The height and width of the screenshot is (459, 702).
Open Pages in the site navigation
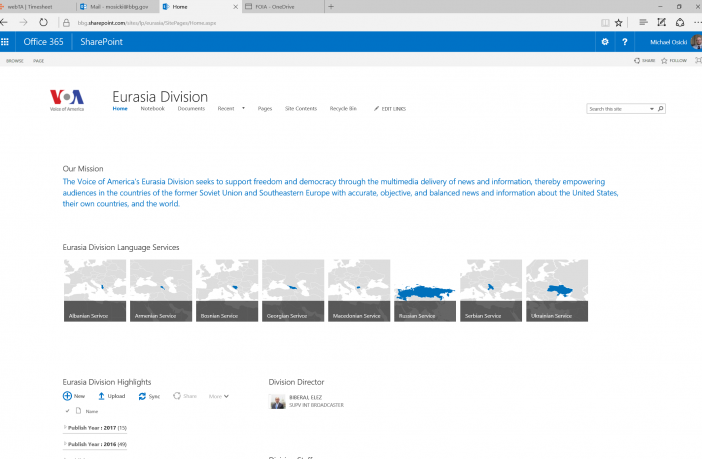(265, 108)
